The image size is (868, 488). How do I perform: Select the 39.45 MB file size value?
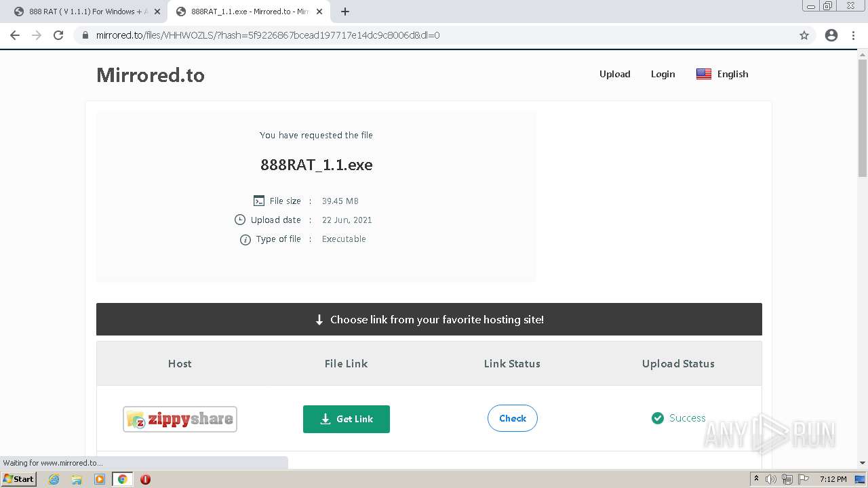click(340, 201)
